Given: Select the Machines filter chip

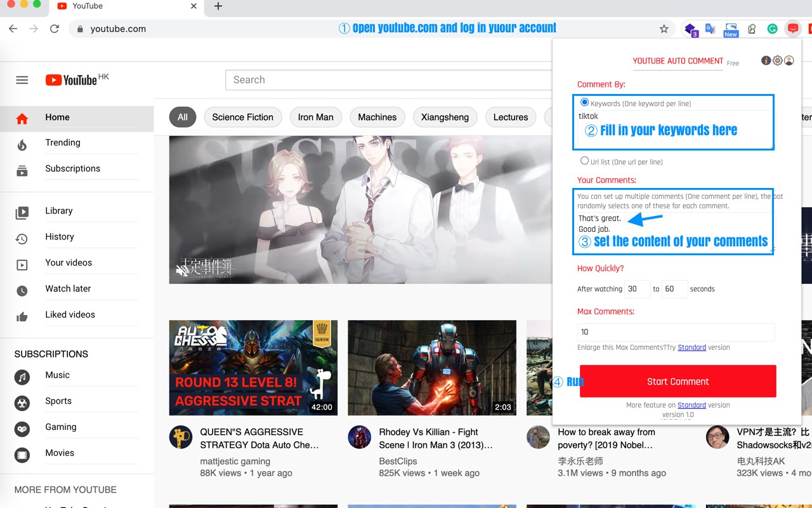Looking at the screenshot, I should 377,117.
